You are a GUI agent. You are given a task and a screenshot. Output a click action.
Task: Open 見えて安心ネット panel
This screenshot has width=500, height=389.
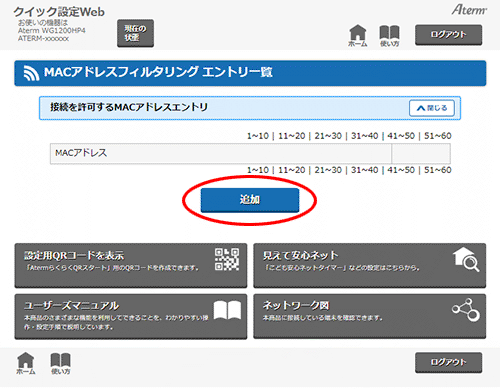[369, 265]
